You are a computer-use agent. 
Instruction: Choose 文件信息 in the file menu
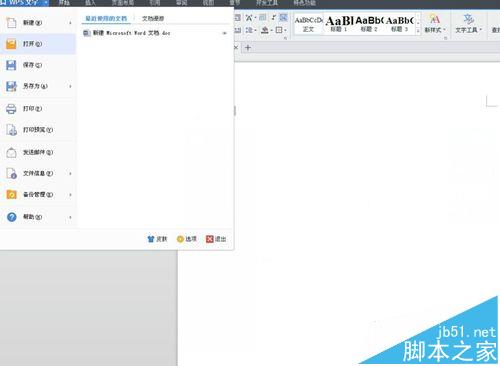[38, 173]
